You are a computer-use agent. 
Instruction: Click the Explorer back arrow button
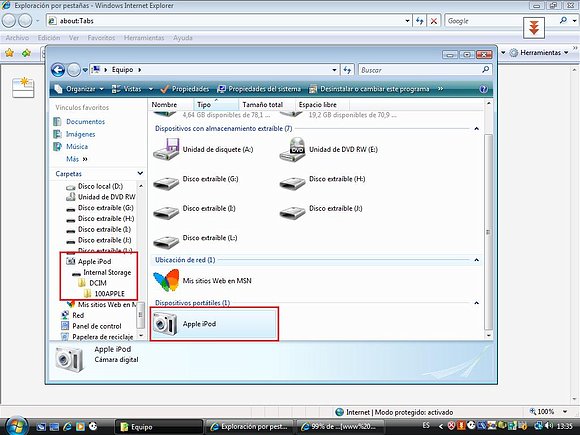[x=58, y=70]
